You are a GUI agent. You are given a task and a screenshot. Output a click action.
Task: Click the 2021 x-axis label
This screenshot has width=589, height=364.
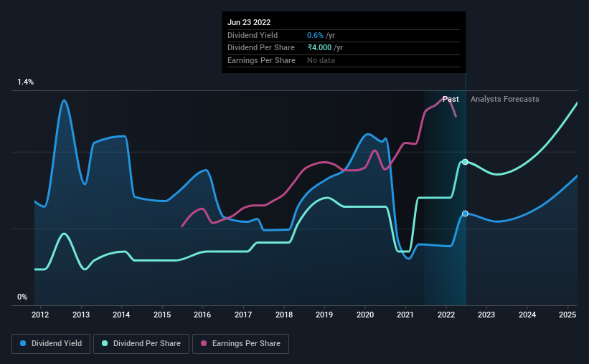[x=405, y=315]
